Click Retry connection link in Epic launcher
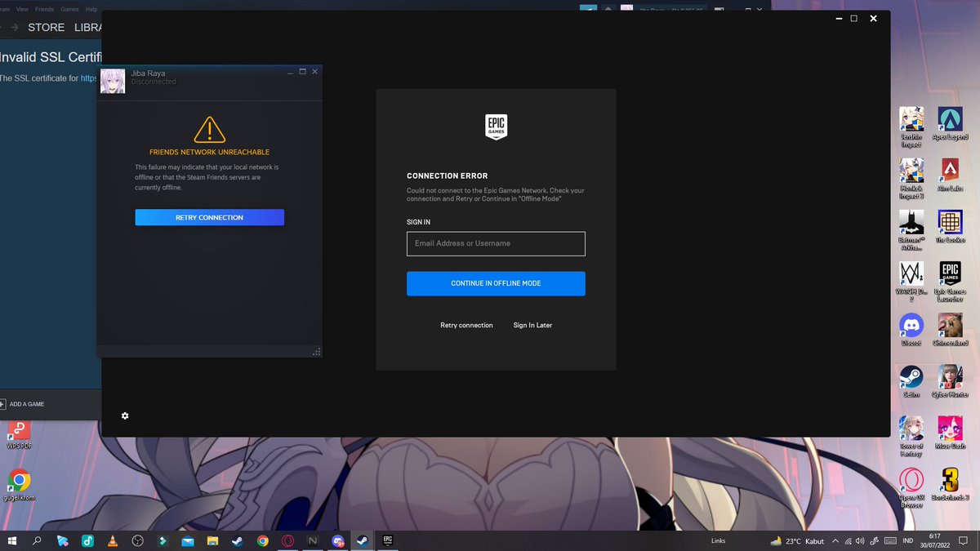Viewport: 980px width, 551px height. 466,325
